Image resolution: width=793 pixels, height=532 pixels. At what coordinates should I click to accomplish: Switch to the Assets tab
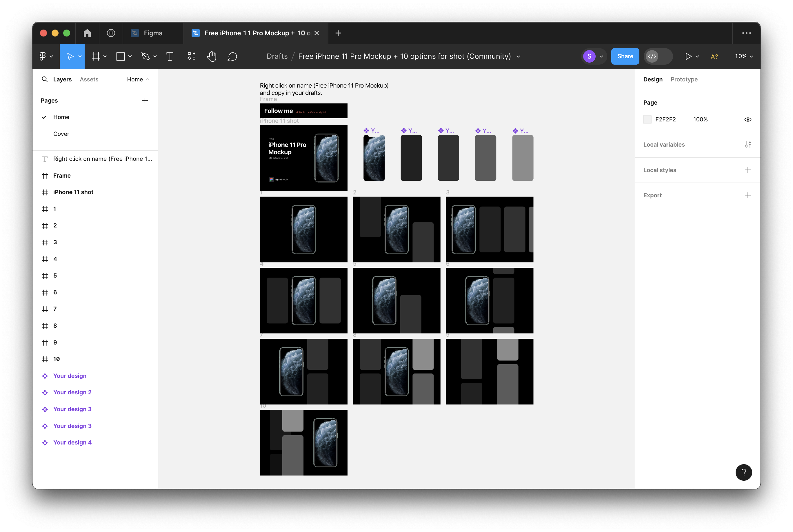pyautogui.click(x=89, y=79)
